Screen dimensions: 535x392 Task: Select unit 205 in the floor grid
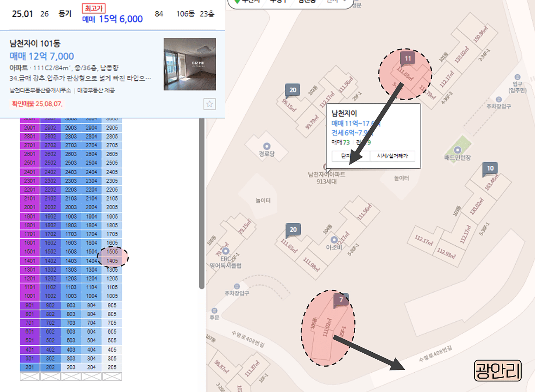tap(112, 367)
